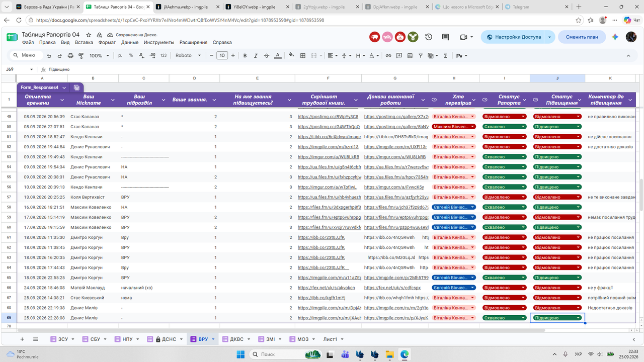The height and width of the screenshot is (362, 644).
Task: Show all sheets list icon
Action: pyautogui.click(x=36, y=339)
